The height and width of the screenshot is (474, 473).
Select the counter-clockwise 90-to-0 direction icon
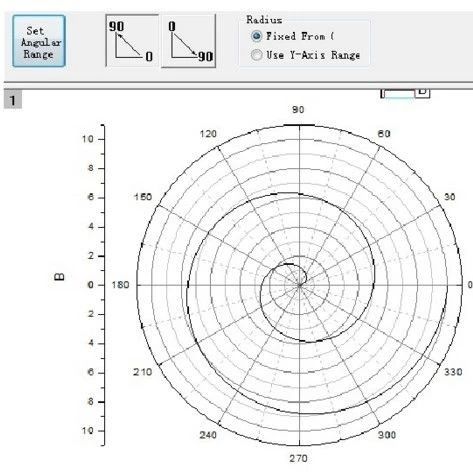coord(132,41)
